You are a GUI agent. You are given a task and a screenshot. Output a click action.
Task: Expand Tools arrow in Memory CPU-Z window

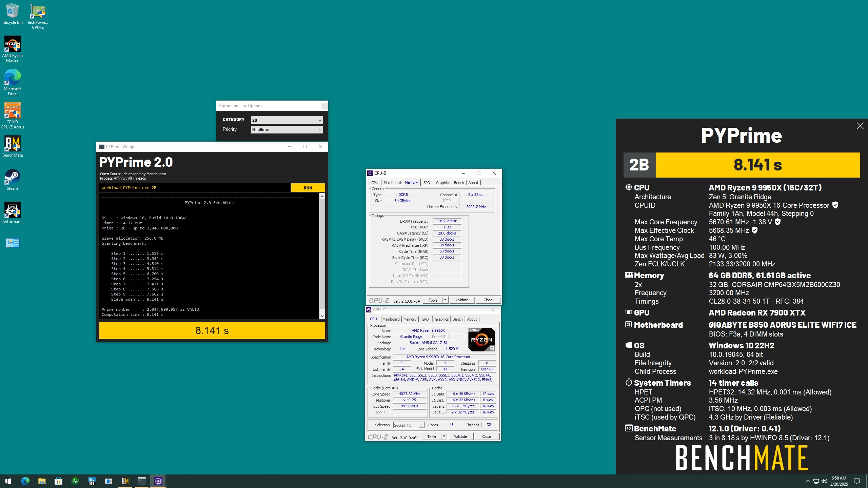pyautogui.click(x=445, y=300)
